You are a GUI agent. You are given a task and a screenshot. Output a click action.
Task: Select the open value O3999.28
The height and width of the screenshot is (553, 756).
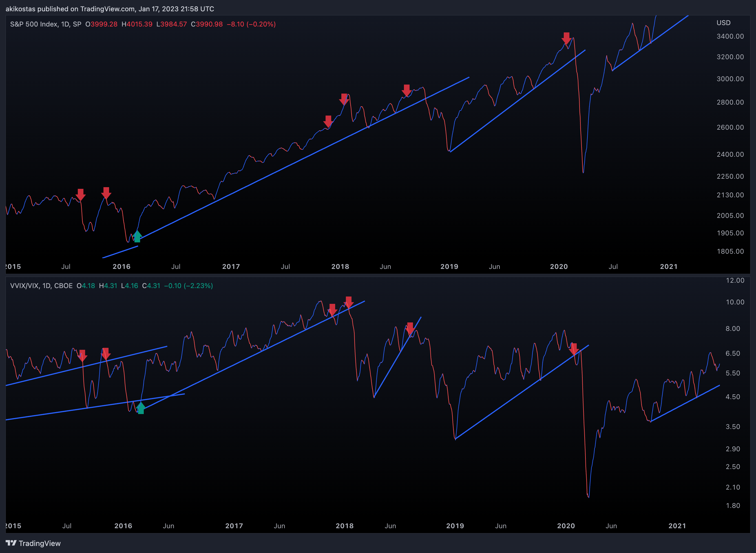[101, 24]
